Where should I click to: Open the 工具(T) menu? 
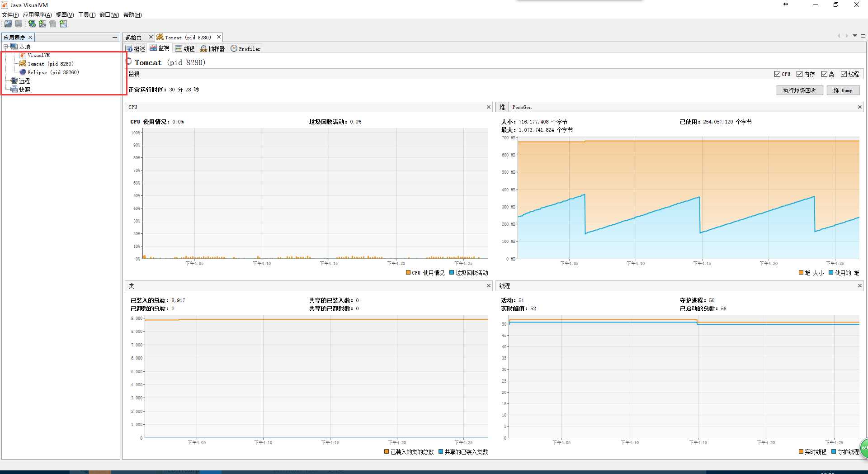coord(87,15)
